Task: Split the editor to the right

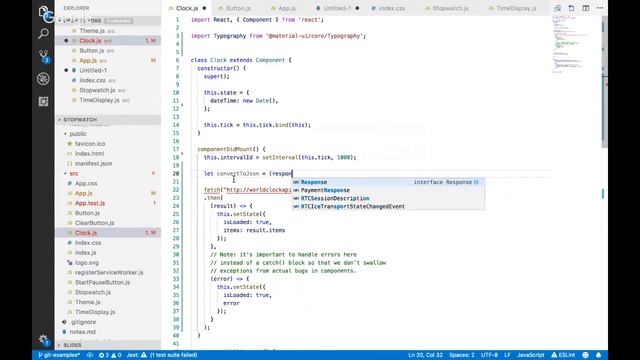Action: pos(586,8)
